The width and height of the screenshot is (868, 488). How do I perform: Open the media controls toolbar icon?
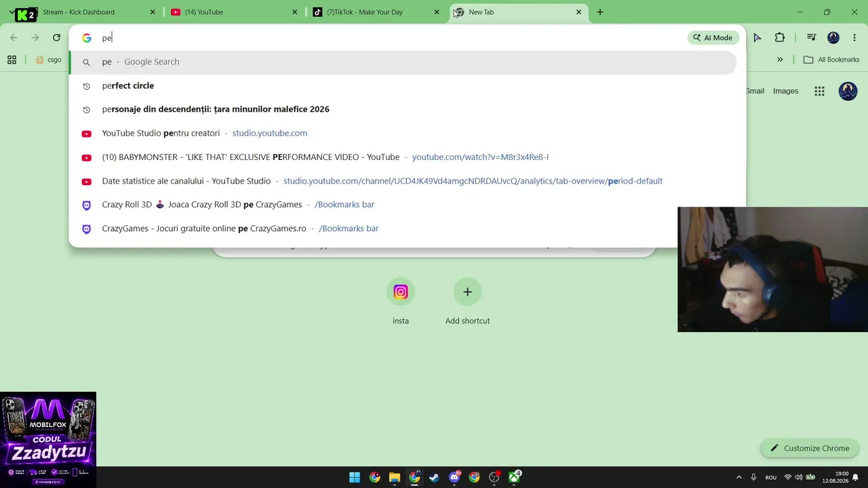point(812,38)
